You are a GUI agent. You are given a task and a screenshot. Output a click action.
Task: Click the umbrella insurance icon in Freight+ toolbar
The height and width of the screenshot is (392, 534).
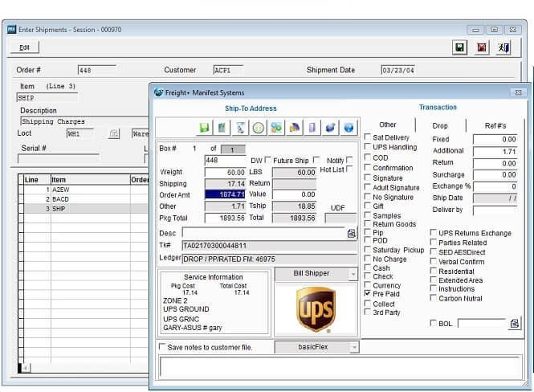click(x=295, y=128)
